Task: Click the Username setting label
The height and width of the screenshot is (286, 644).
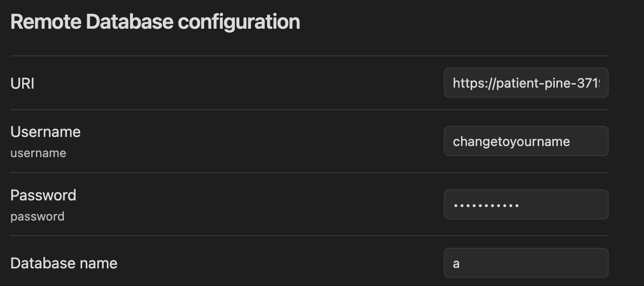Action: pos(45,132)
